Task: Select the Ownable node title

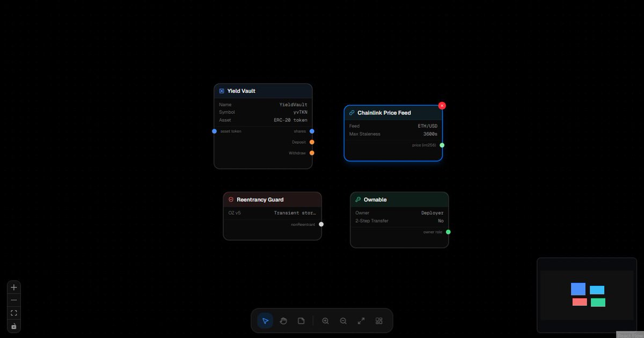Action: click(375, 200)
